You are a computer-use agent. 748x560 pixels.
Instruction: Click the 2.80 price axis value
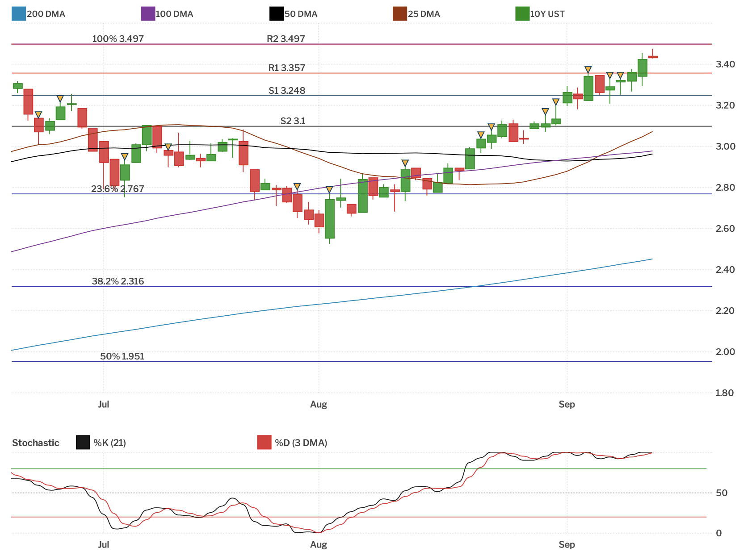(725, 188)
